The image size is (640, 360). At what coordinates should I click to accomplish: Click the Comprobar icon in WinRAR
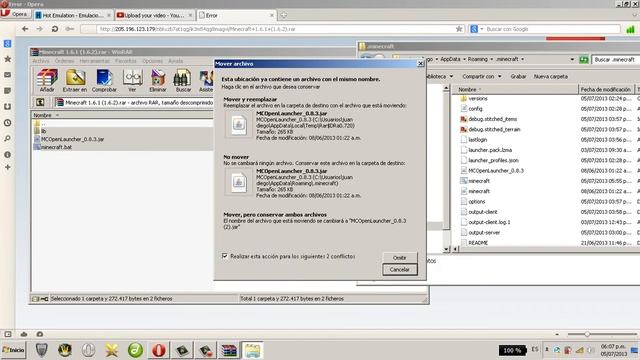click(104, 80)
